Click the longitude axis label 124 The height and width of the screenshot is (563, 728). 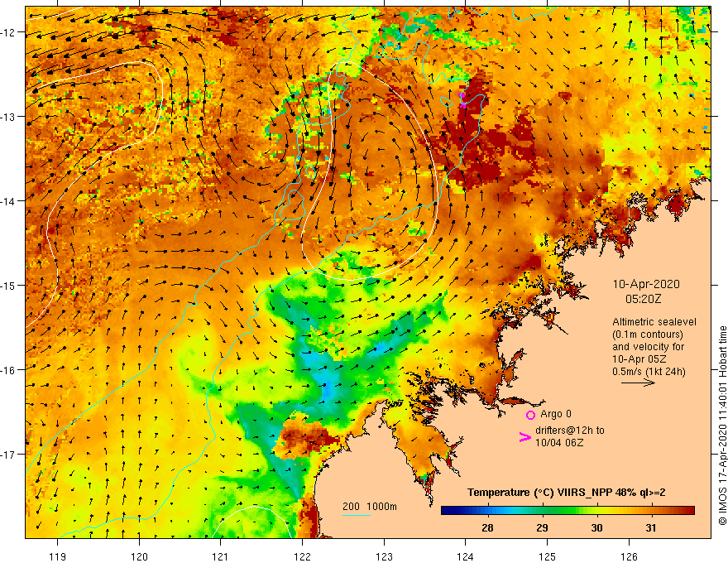[x=466, y=556]
